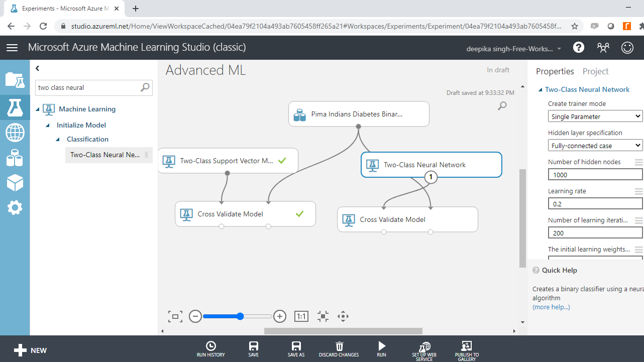The height and width of the screenshot is (362, 644).
Task: Bookmark this page with star icon
Action: (x=575, y=26)
